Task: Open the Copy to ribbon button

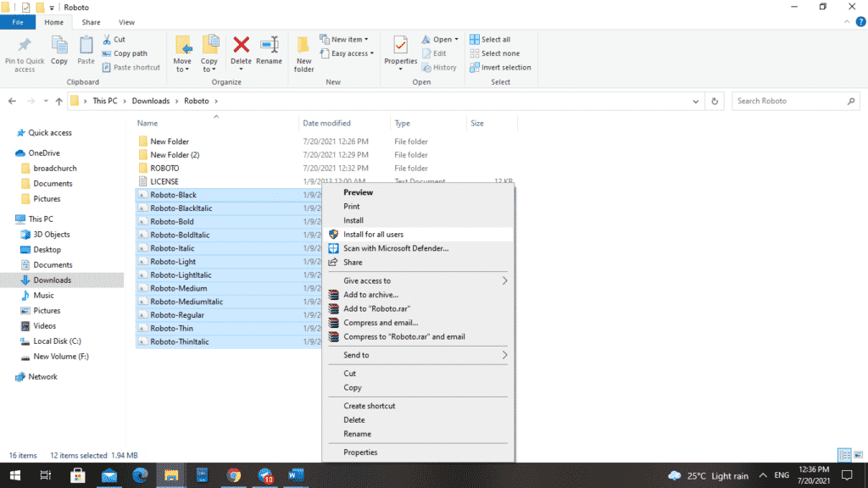Action: coord(209,53)
